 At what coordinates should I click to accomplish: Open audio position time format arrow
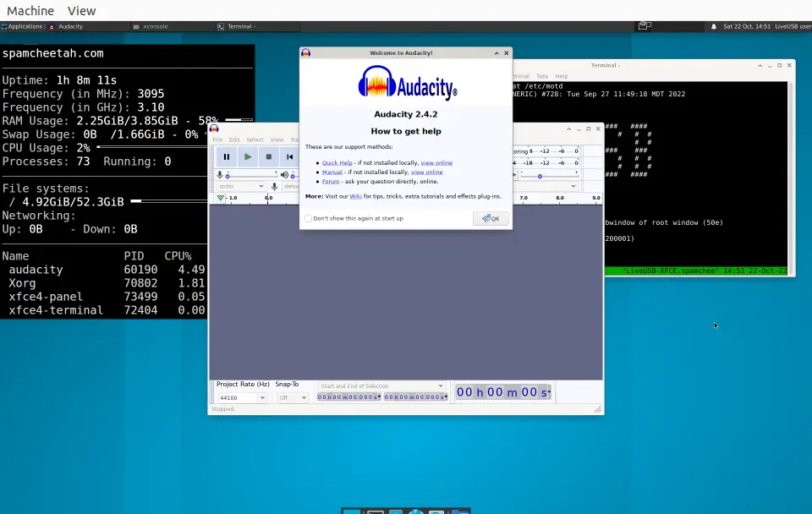[x=549, y=392]
